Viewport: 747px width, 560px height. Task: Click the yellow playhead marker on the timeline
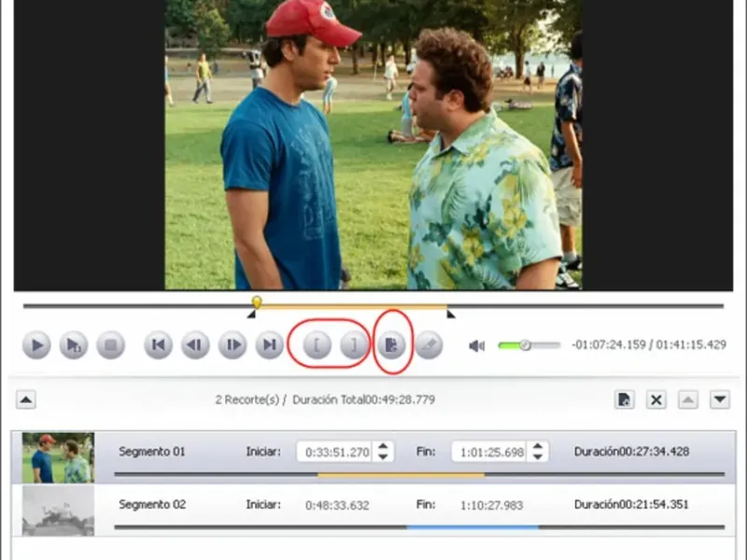[256, 301]
